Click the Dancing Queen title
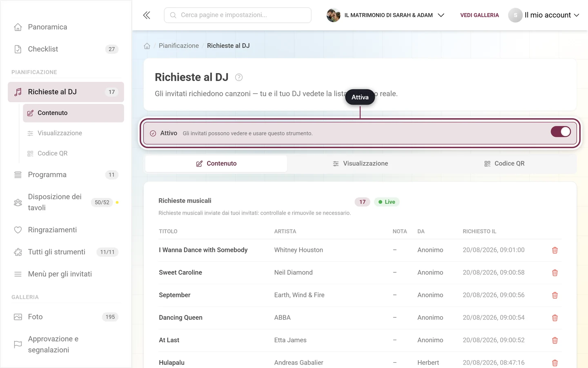The width and height of the screenshot is (588, 368). click(181, 318)
